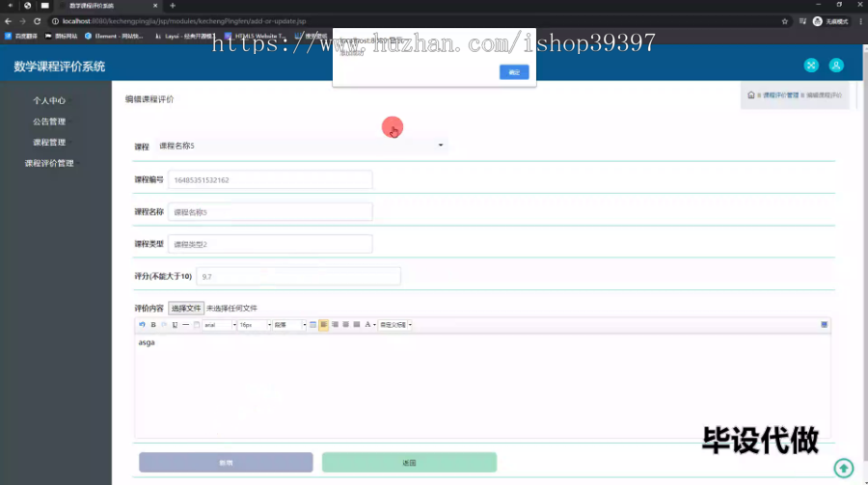Image resolution: width=868 pixels, height=485 pixels.
Task: Open the Layui bookmark in bookmarks bar
Action: [184, 36]
